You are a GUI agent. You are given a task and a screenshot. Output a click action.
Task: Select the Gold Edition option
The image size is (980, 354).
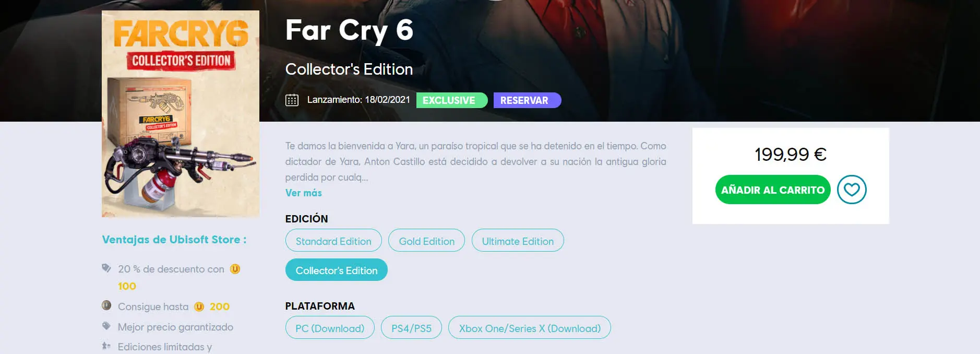pyautogui.click(x=426, y=241)
